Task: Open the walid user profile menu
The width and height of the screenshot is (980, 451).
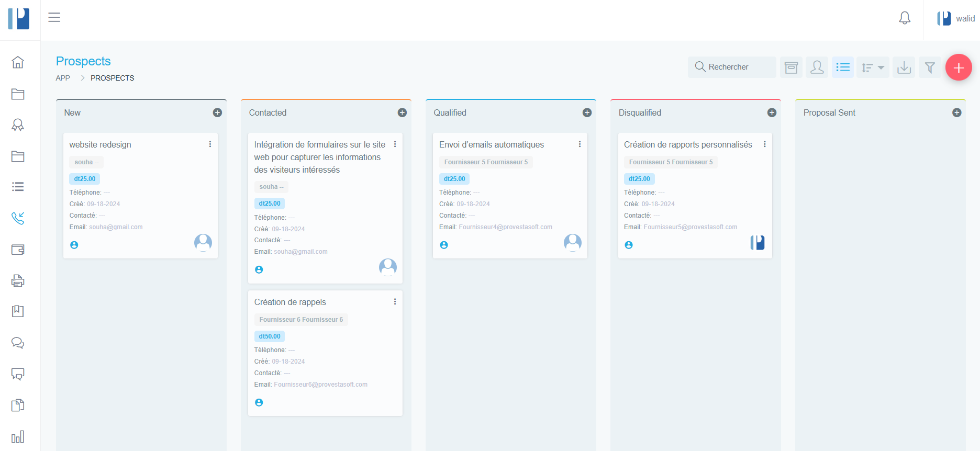Action: click(956, 19)
